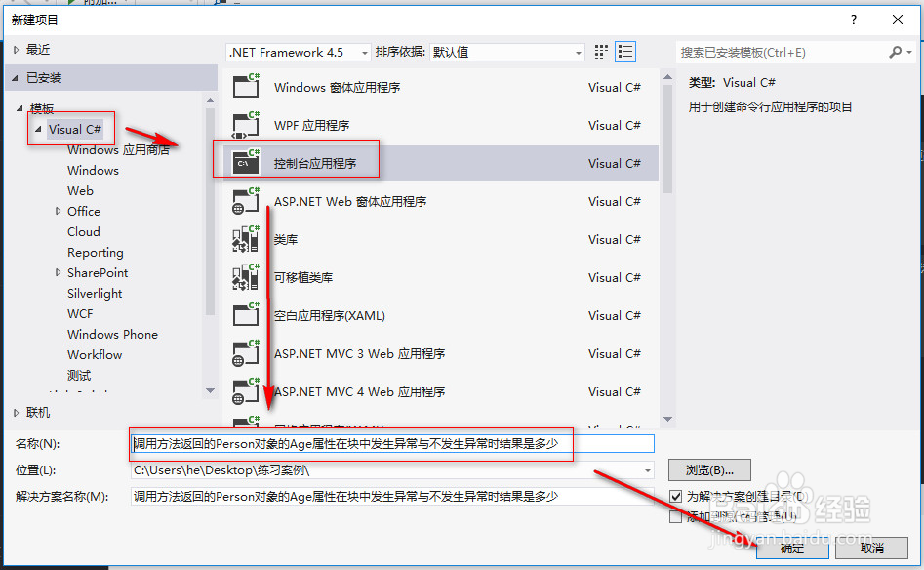
Task: Select the ASP.NET MVC 4 Web template icon
Action: 246,391
